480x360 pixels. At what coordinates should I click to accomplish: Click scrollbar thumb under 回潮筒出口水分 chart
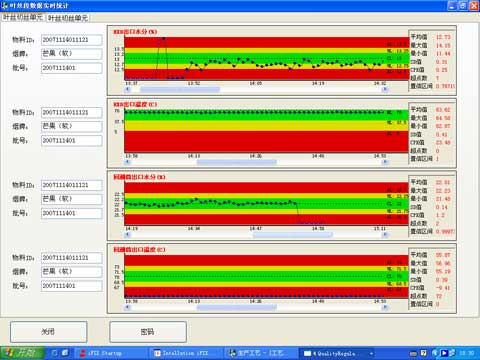[x=293, y=235]
